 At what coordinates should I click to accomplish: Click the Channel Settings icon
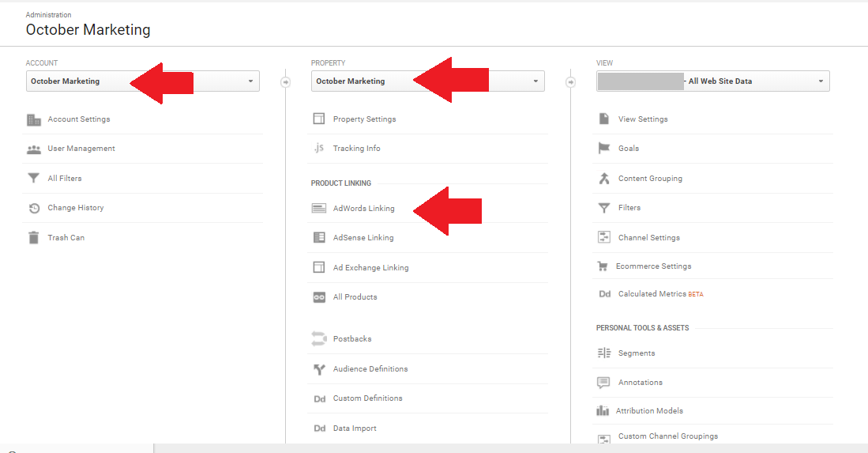604,237
